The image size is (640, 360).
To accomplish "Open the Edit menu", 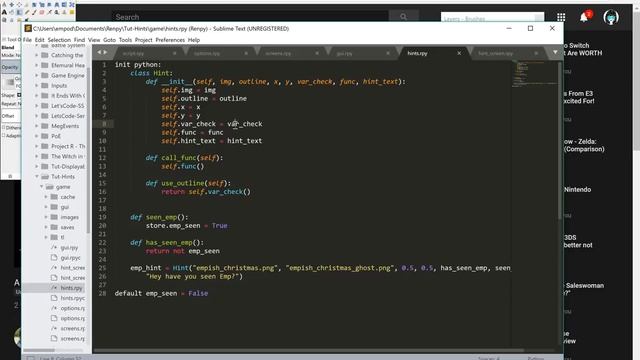I will 40,40.
